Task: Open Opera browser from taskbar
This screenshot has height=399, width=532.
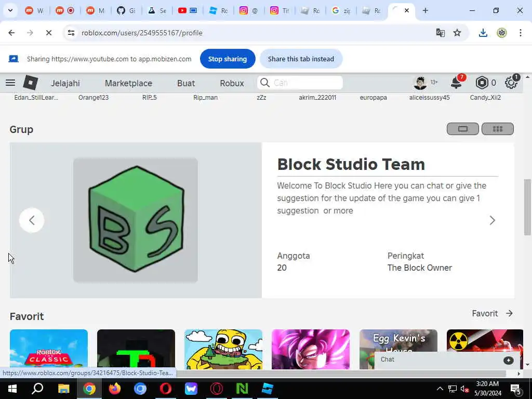Action: coord(166,389)
